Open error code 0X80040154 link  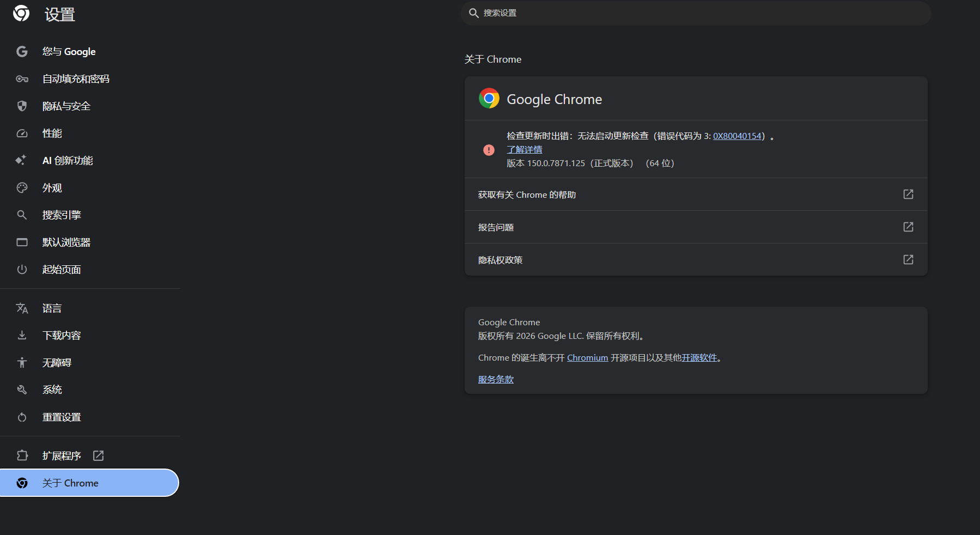737,136
